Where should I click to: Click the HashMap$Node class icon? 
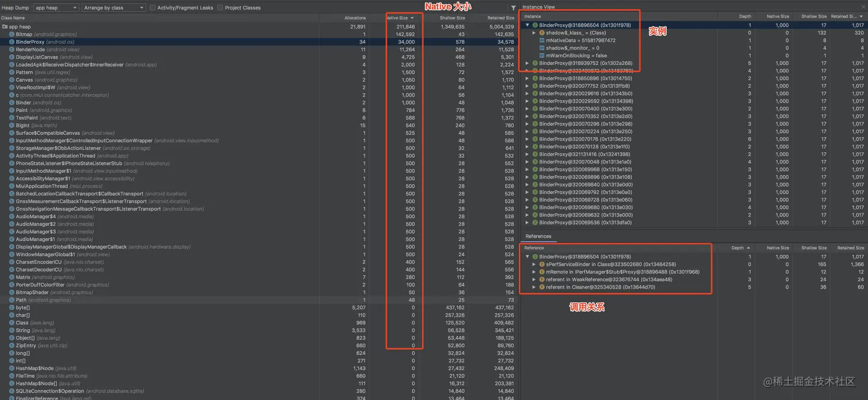(11, 368)
